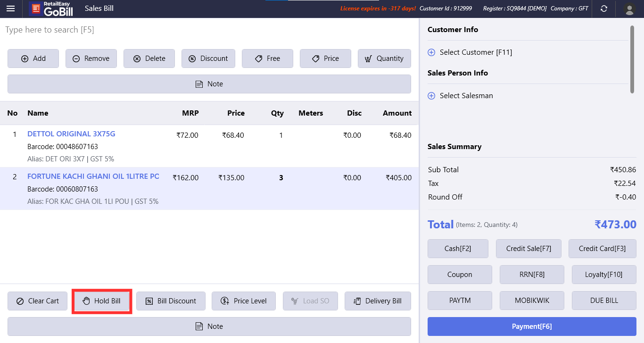The height and width of the screenshot is (343, 644).
Task: Click the sync refresh icon
Action: pos(603,8)
